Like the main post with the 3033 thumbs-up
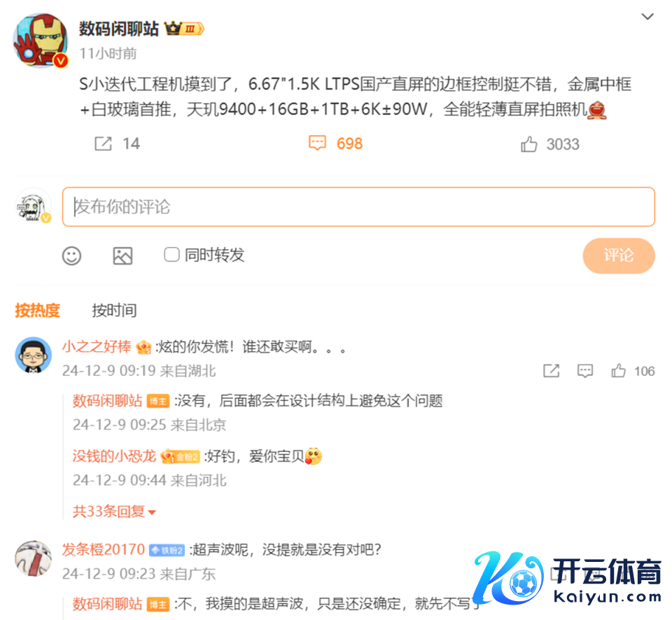Screen dimensions: 672x620 (x=529, y=144)
